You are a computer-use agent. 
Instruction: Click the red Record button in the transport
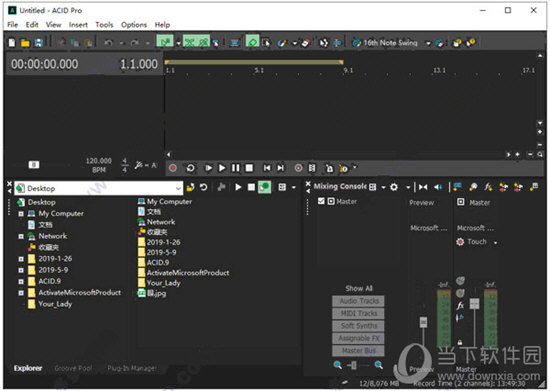click(x=173, y=168)
